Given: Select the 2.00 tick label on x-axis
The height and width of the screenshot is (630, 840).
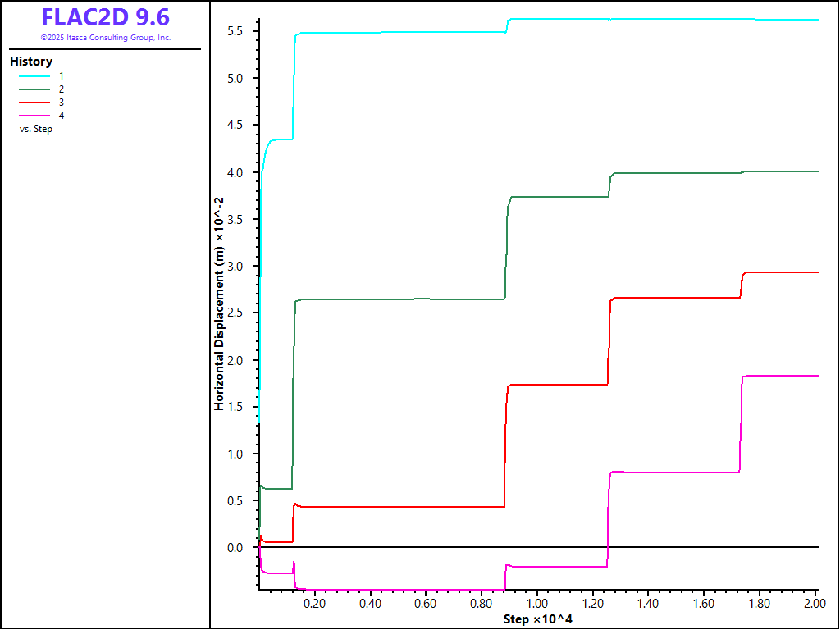Looking at the screenshot, I should [815, 603].
